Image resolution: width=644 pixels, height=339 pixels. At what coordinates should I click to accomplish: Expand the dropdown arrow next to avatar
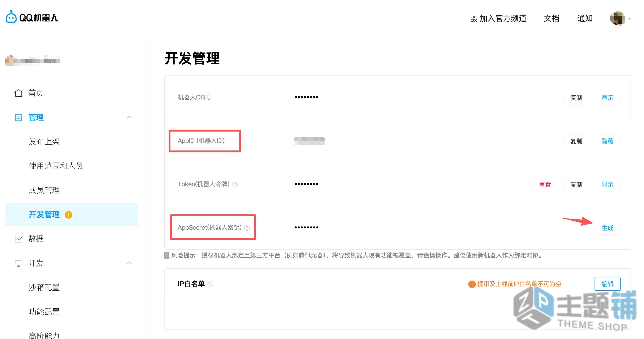[630, 19]
